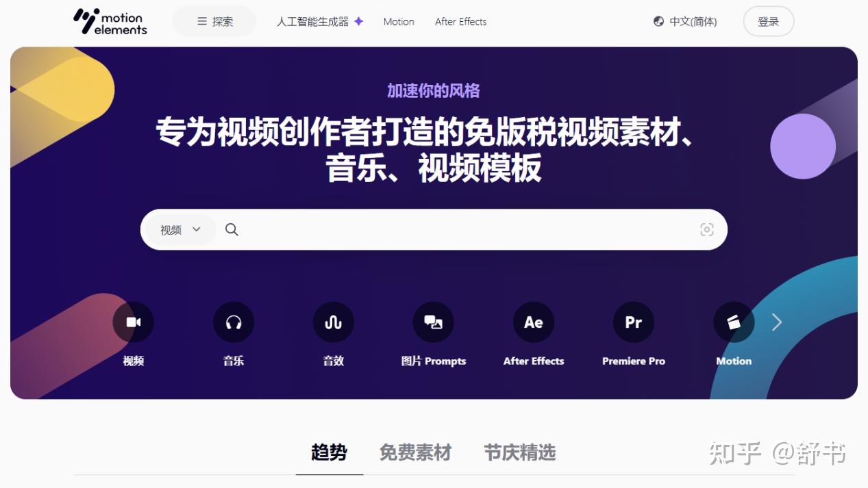The height and width of the screenshot is (488, 868).
Task: Click the 加速你的风格 tagline text
Action: pos(434,90)
